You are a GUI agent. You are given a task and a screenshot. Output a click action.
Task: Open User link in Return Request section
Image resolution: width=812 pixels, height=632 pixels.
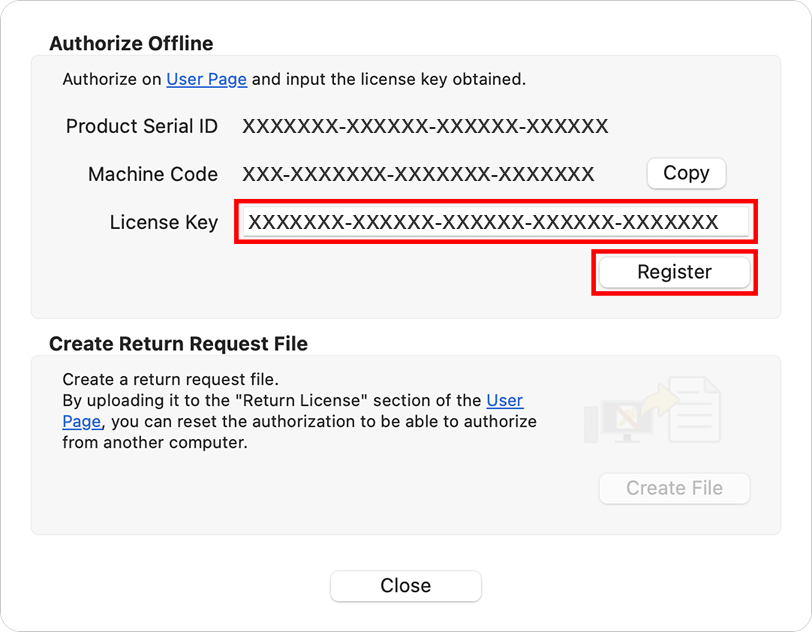tap(505, 400)
